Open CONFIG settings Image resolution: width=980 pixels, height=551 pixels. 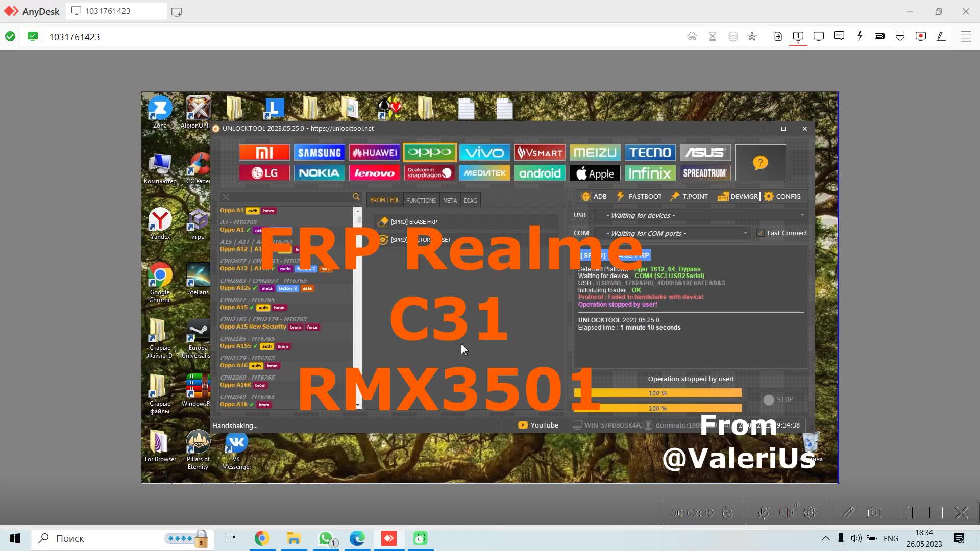point(782,196)
